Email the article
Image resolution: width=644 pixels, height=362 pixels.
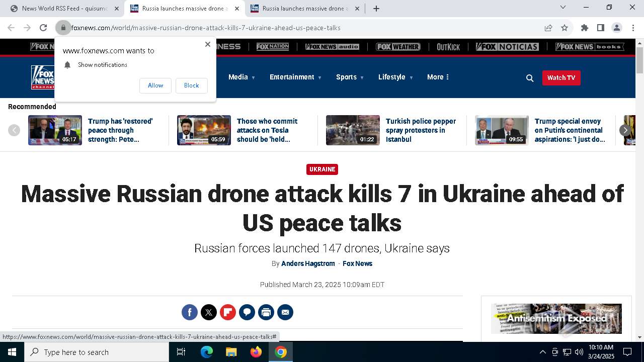pyautogui.click(x=285, y=312)
